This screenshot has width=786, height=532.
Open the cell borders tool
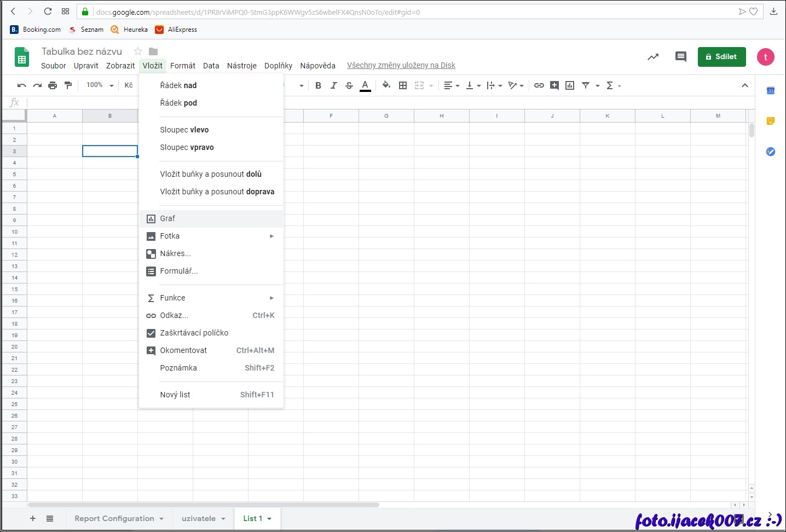coord(403,85)
